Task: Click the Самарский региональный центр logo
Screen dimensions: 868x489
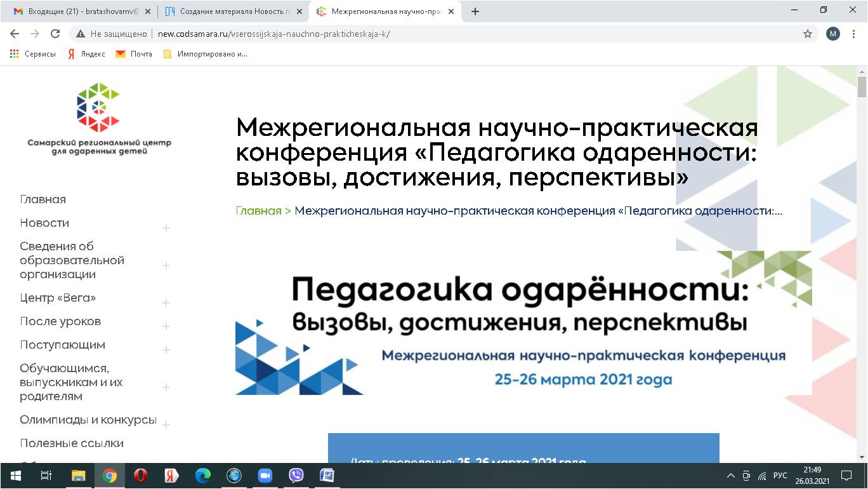Action: click(99, 118)
